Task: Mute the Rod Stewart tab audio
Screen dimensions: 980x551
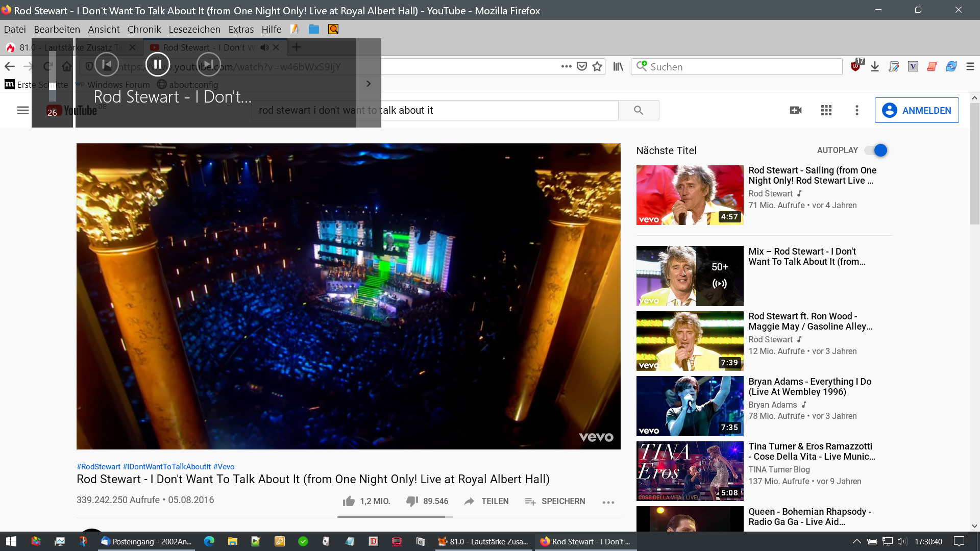Action: 264,47
